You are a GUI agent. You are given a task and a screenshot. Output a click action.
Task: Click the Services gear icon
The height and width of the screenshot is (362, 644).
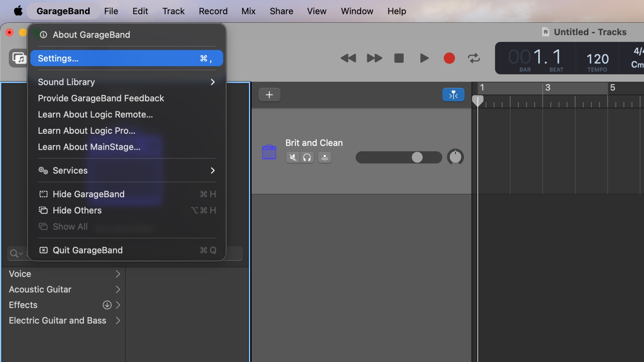point(43,171)
